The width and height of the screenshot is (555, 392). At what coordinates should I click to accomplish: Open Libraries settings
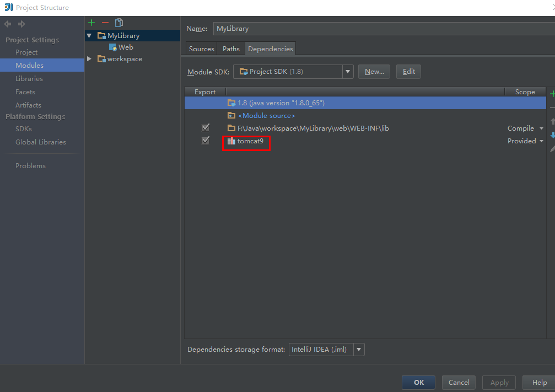29,79
